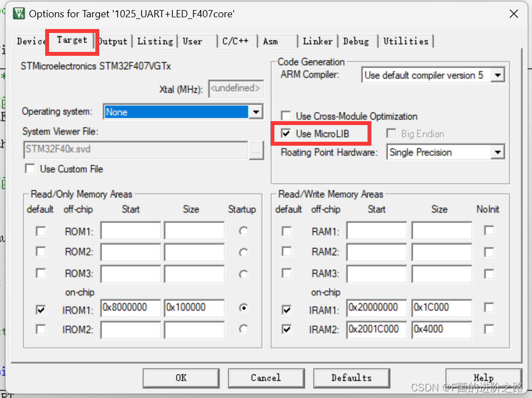Click the IROM1 Start address field
This screenshot has height=398, width=532.
130,308
